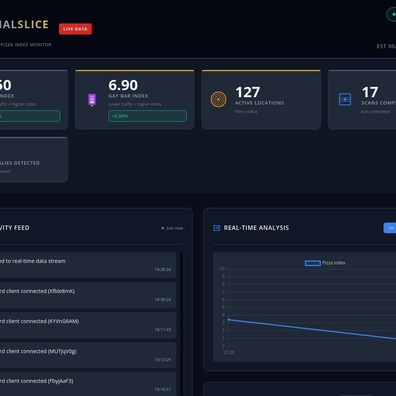Image resolution: width=396 pixels, height=396 pixels.
Task: Click the first data point on chart line
Action: tap(229, 320)
